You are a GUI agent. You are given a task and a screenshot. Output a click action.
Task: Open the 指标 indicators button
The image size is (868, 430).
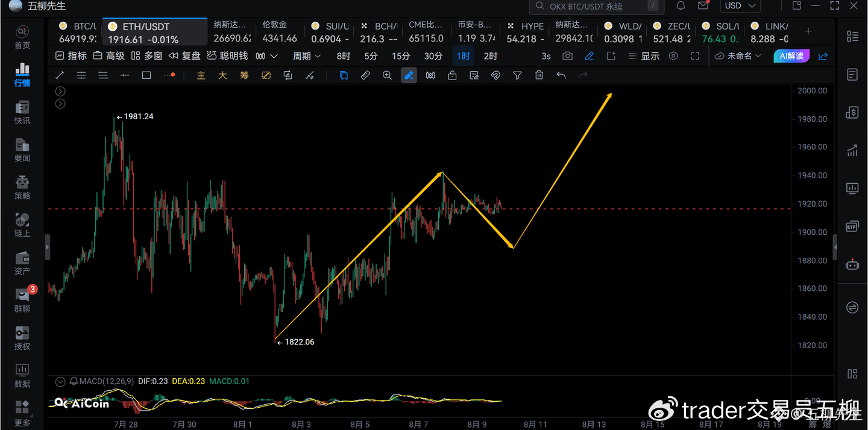click(71, 56)
